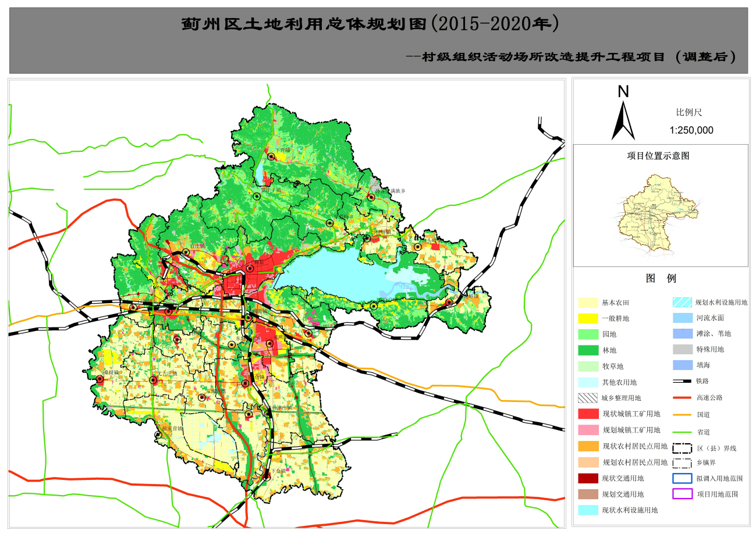Click the 下营镇 town marker
This screenshot has width=756, height=534.
coord(271,156)
